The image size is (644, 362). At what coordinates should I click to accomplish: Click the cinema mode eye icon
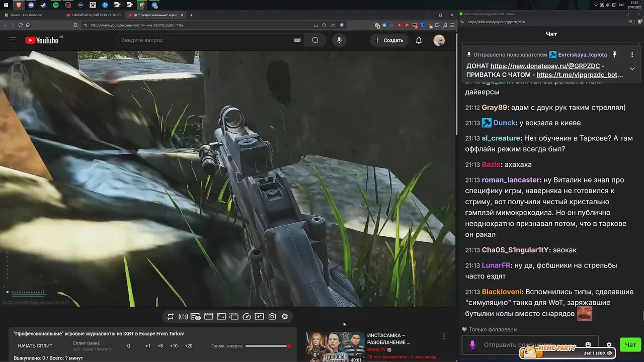[x=196, y=316]
